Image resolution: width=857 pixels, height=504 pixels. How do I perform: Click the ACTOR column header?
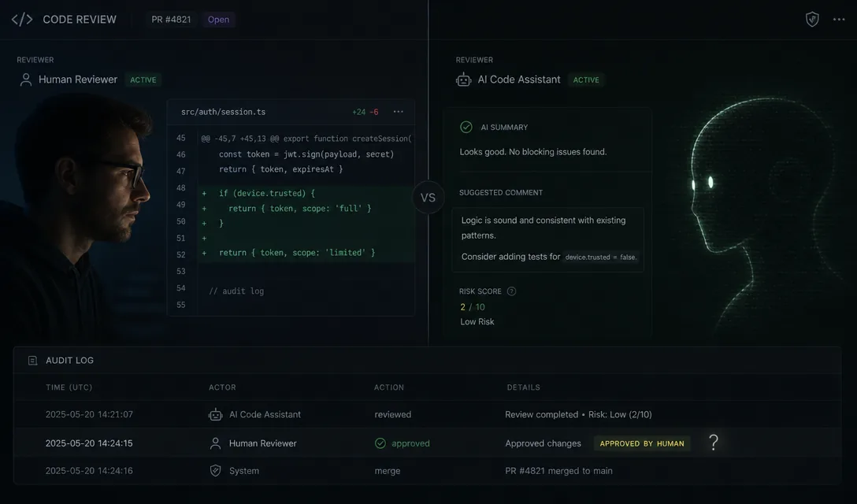tap(222, 387)
